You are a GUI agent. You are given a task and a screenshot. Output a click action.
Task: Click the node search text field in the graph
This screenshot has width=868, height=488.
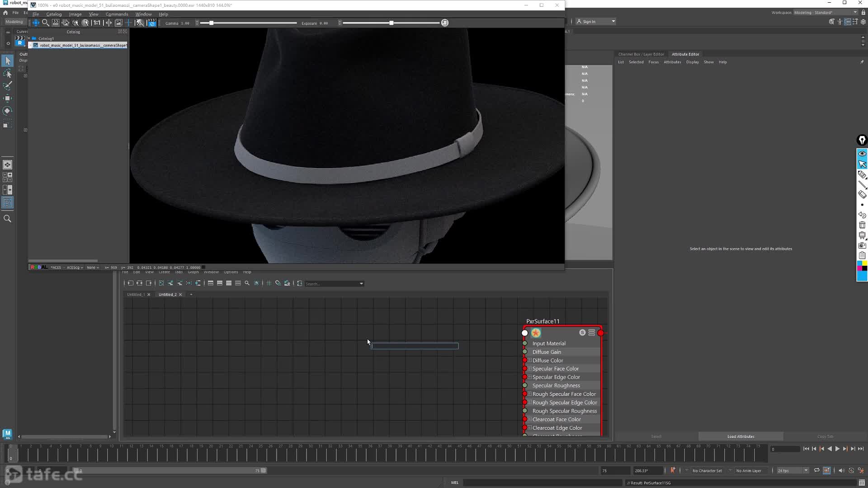415,346
